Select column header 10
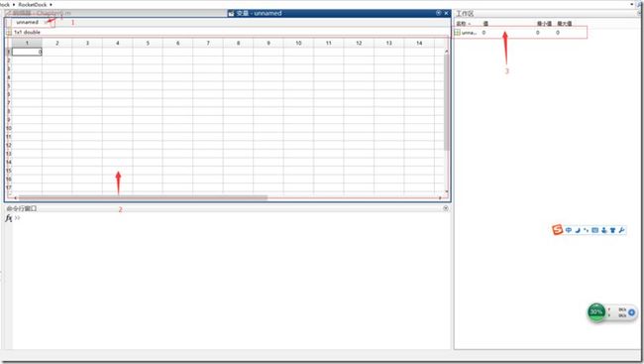The image size is (644, 364). pyautogui.click(x=298, y=43)
